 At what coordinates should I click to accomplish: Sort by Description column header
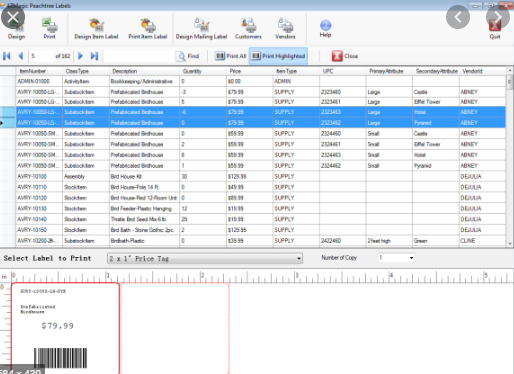tap(144, 71)
